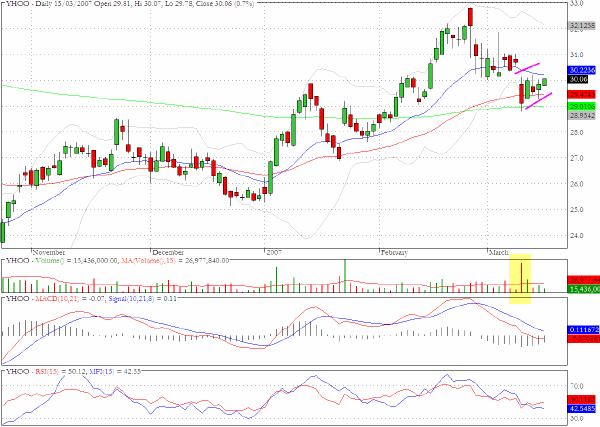The image size is (600, 427).
Task: Click the March date axis label
Action: pyautogui.click(x=499, y=253)
